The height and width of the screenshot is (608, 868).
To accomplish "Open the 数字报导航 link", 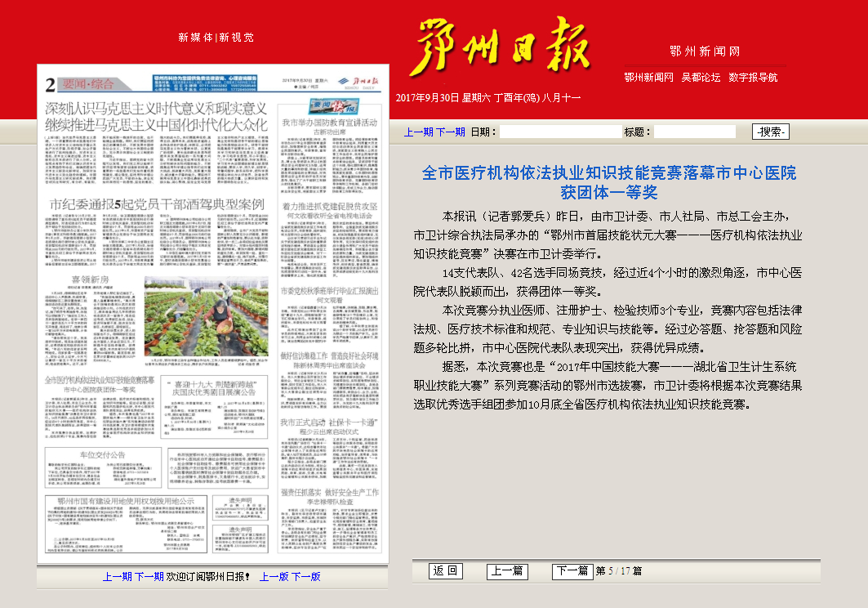I will click(753, 78).
